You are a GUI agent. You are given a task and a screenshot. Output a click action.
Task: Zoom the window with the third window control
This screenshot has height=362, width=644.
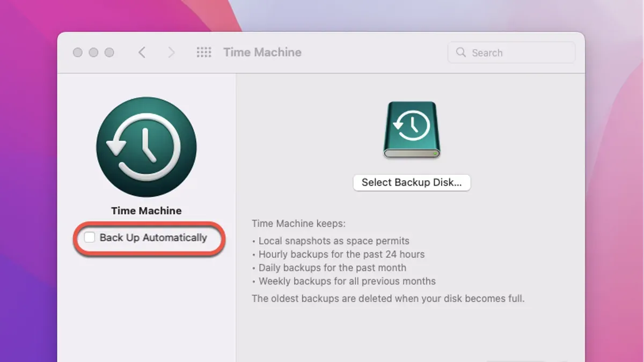tap(109, 53)
